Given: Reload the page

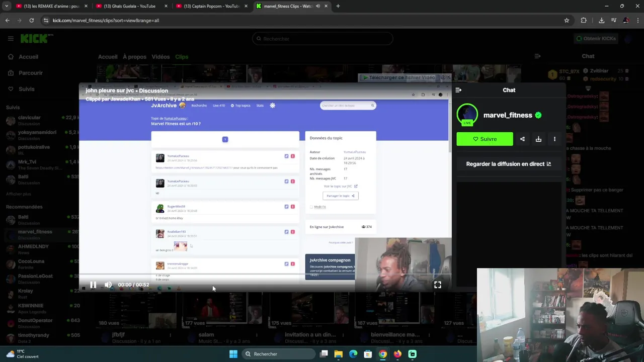Looking at the screenshot, I should pos(31,20).
